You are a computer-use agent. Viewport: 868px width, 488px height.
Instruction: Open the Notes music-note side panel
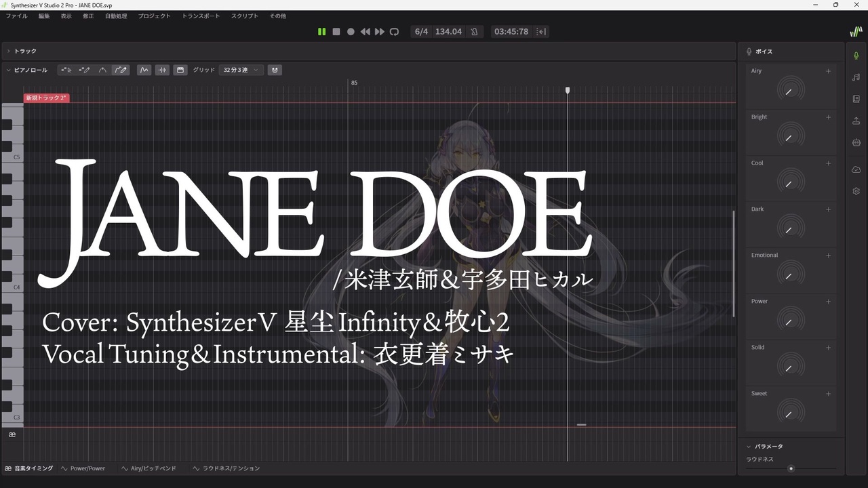tap(856, 77)
